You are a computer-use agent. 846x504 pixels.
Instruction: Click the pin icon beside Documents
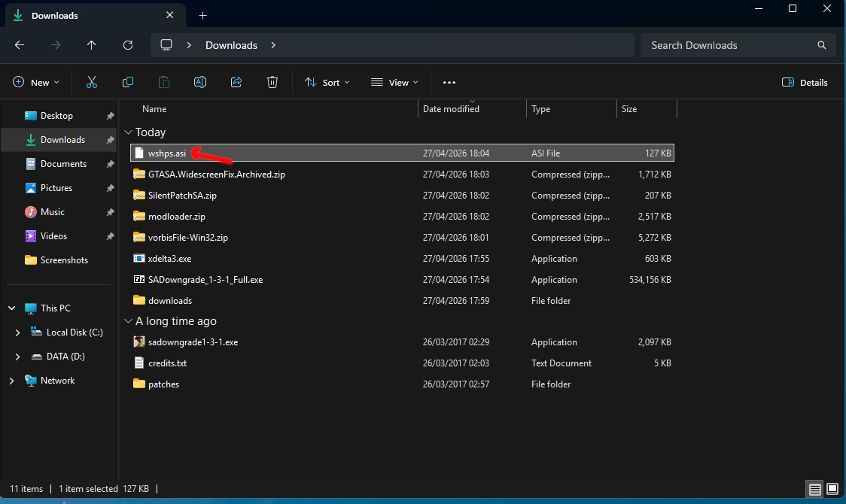(110, 164)
